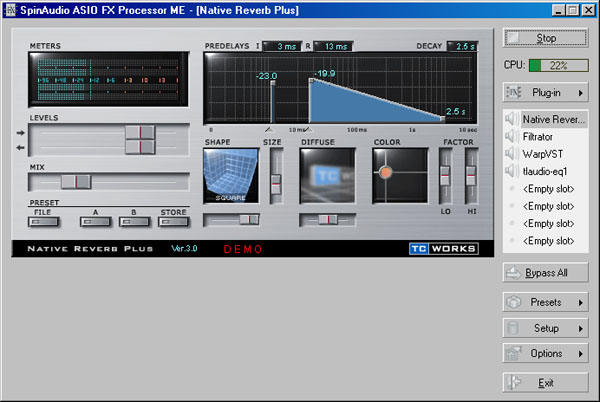Screen dimensions: 600x402
Task: Click the app icon in title bar
Action: tap(10, 10)
